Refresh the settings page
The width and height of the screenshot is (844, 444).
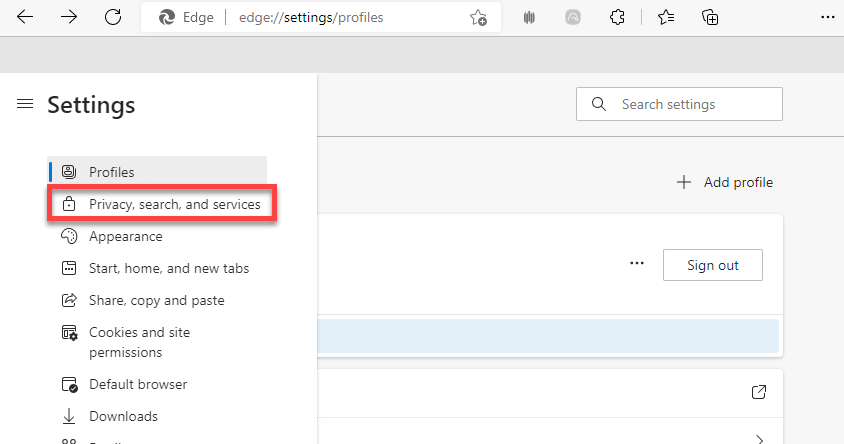tap(113, 17)
